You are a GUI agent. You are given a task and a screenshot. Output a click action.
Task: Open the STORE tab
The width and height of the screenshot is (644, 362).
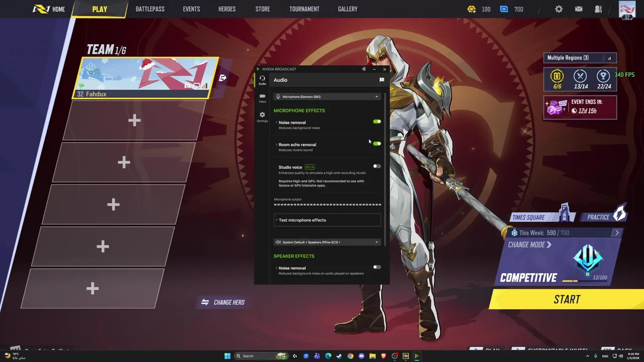pos(263,9)
